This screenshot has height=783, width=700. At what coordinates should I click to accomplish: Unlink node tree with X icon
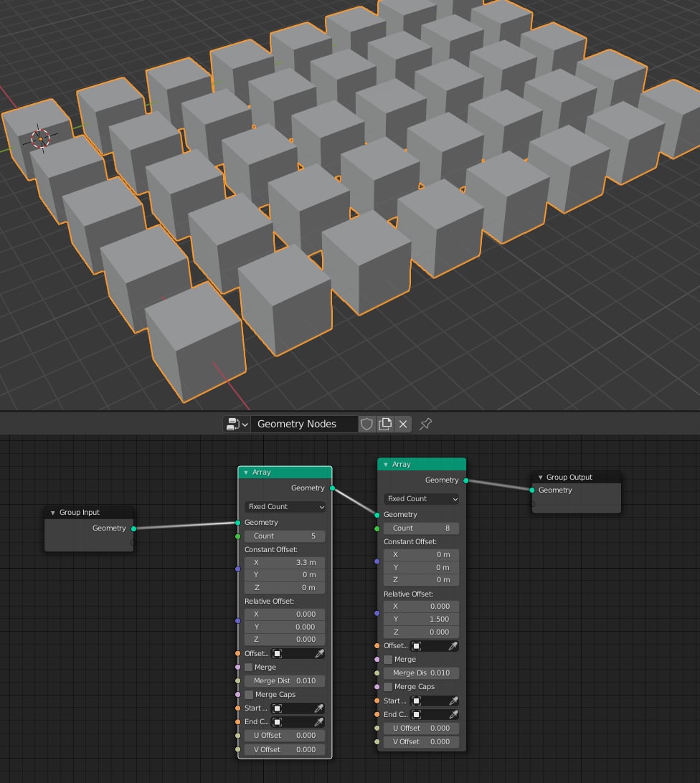coord(402,424)
